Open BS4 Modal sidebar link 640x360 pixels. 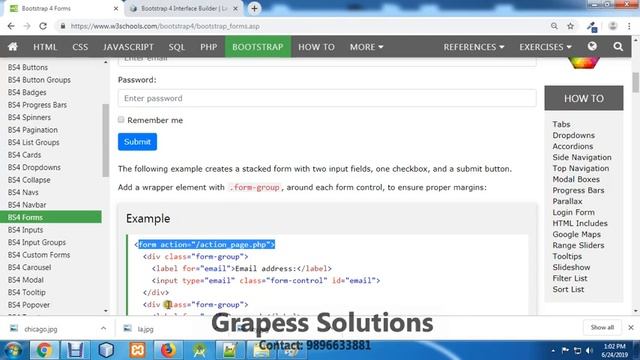[x=26, y=280]
